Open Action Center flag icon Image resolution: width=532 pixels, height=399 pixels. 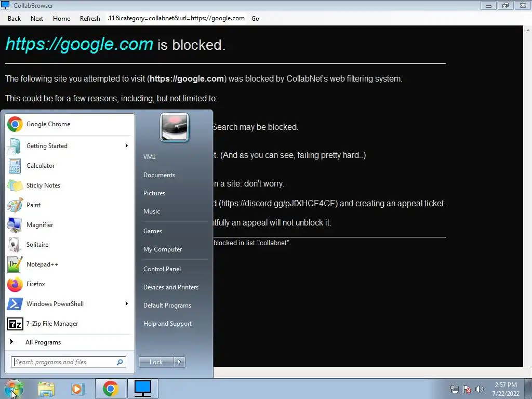(x=467, y=389)
